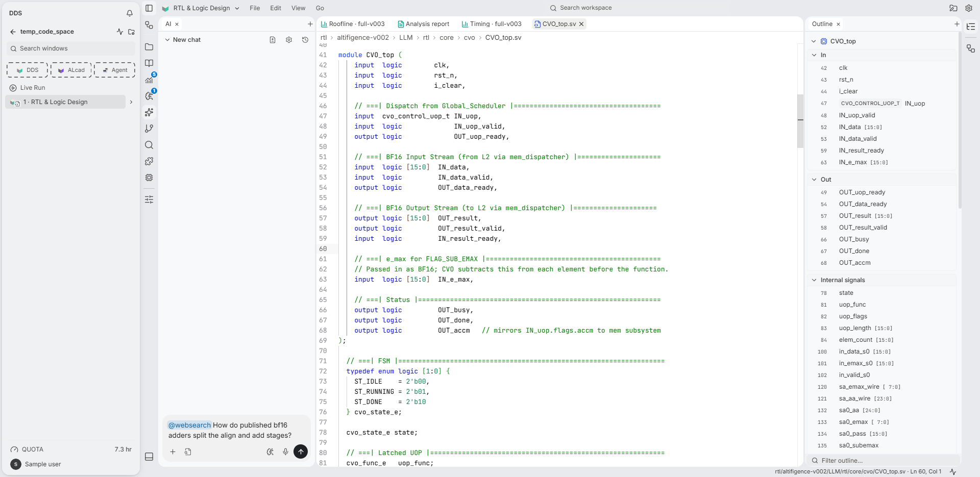980x477 pixels.
Task: Click the activity pulse icon beside temp_code_space
Action: point(120,32)
